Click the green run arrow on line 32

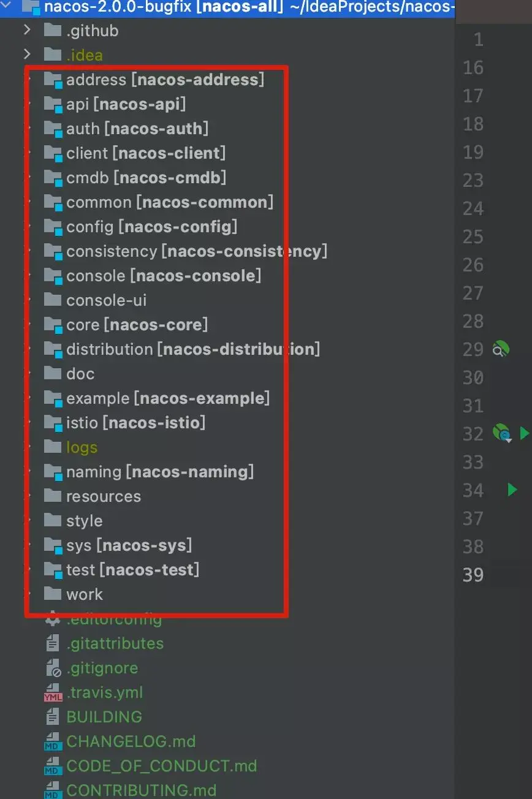click(x=524, y=433)
